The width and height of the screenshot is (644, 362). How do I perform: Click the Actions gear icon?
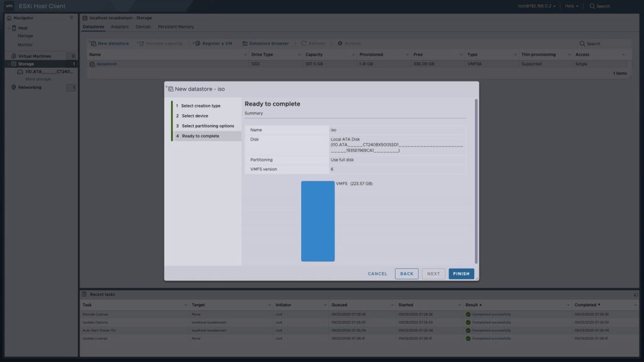(340, 43)
